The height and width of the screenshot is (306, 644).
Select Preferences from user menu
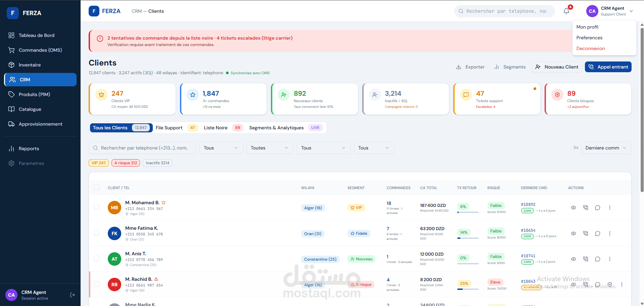click(589, 38)
